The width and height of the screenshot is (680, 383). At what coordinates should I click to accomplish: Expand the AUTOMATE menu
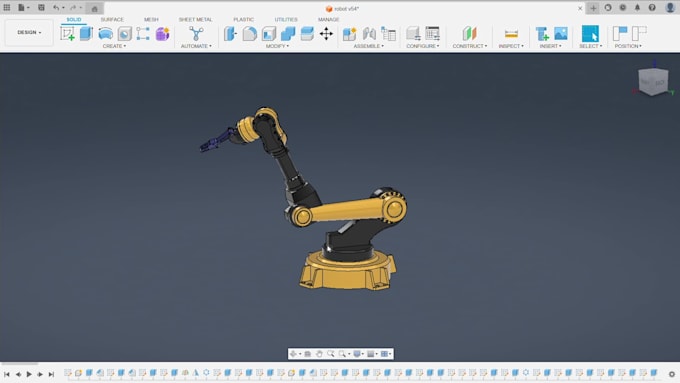(196, 46)
